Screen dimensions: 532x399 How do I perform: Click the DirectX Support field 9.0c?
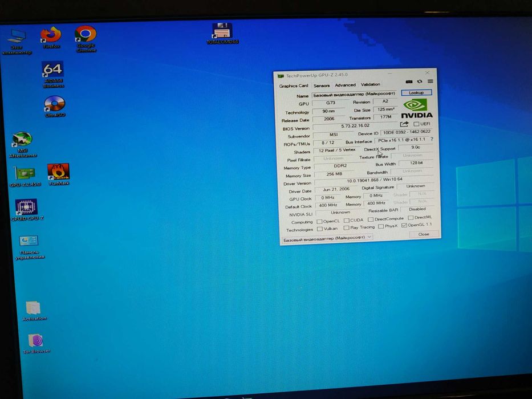pyautogui.click(x=415, y=147)
